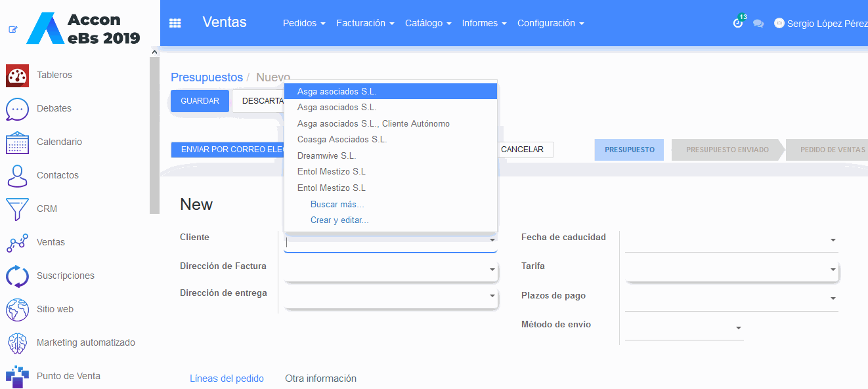
Task: Open the CRM funnel icon
Action: pyautogui.click(x=17, y=209)
